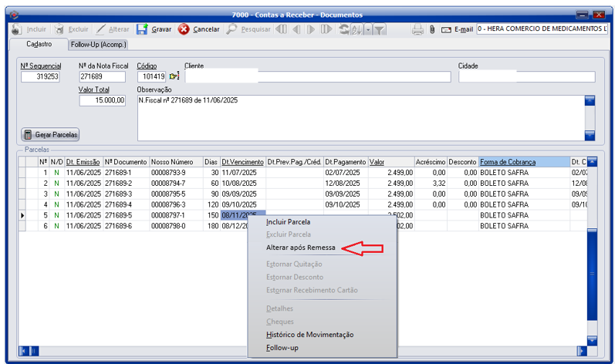Click the refresh arrows toolbar icon
615x364 pixels.
(x=343, y=29)
